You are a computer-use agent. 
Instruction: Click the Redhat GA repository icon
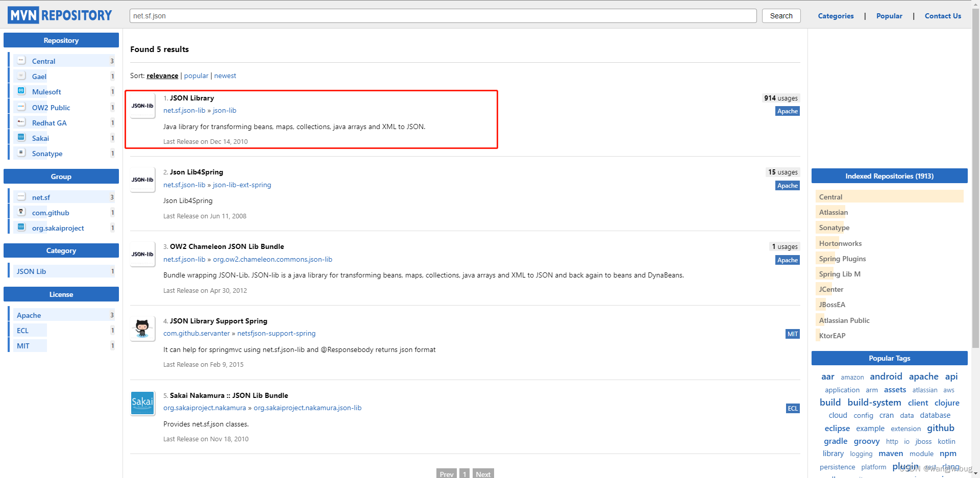pos(21,121)
